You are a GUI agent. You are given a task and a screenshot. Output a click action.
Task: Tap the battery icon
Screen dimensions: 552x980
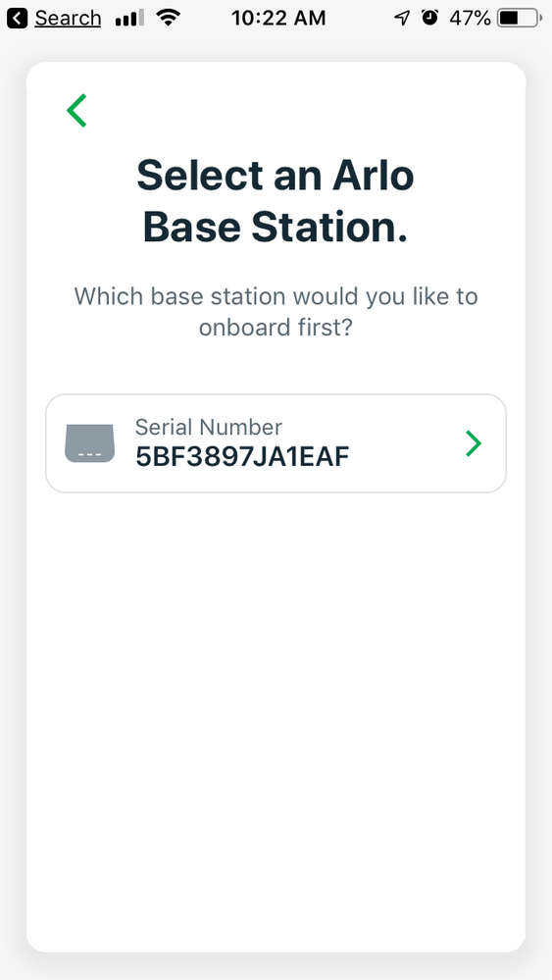(520, 18)
